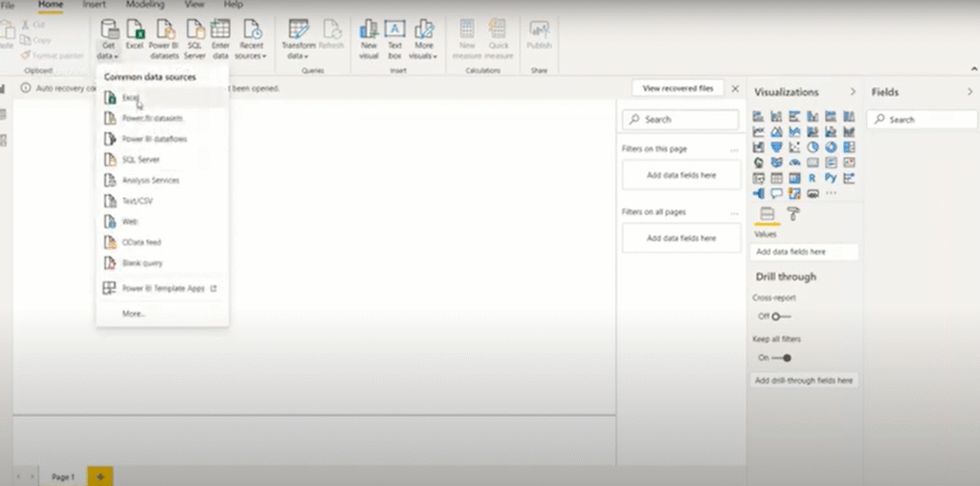Open the Format paint roller tab

click(793, 214)
